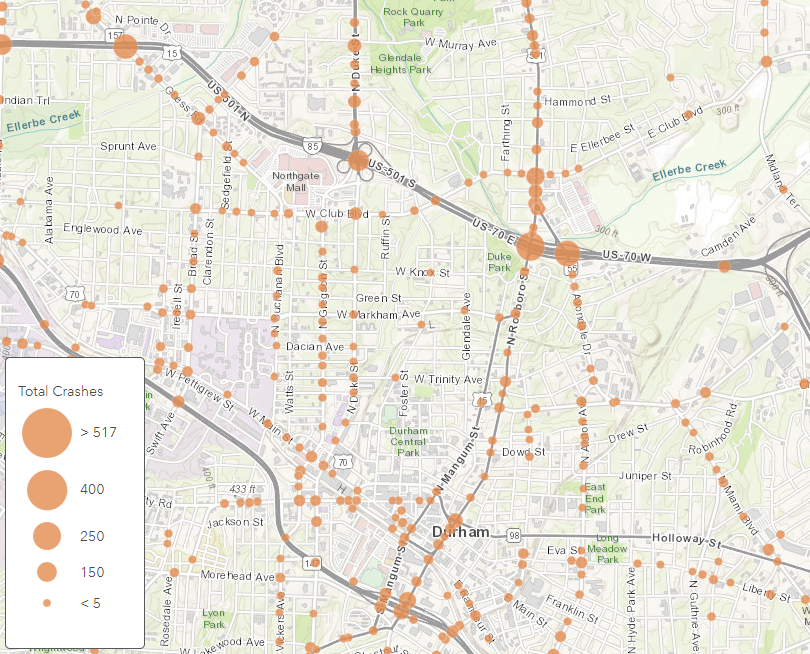Screen dimensions: 810x654
Task: Click the Robinhood Rd label
Action: pos(713,429)
